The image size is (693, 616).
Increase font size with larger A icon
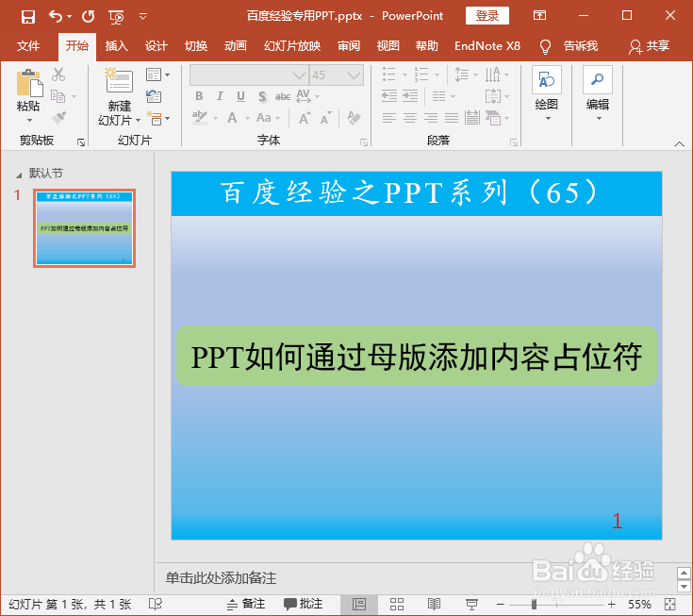pos(305,118)
